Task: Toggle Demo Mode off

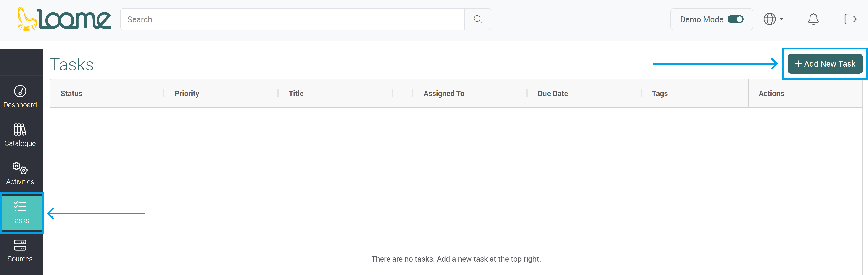Action: point(736,19)
